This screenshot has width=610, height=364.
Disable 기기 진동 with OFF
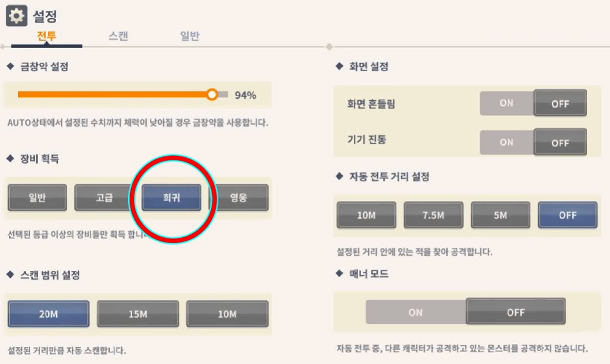560,142
